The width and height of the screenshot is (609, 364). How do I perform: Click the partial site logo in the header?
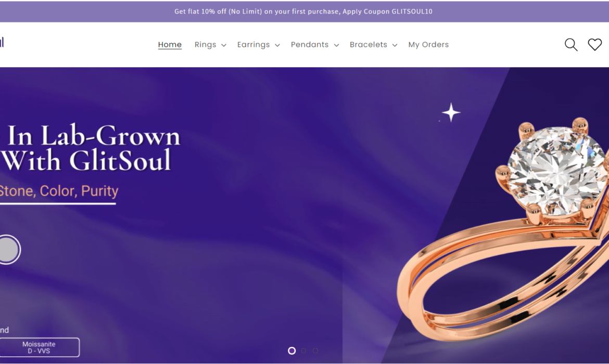point(2,42)
